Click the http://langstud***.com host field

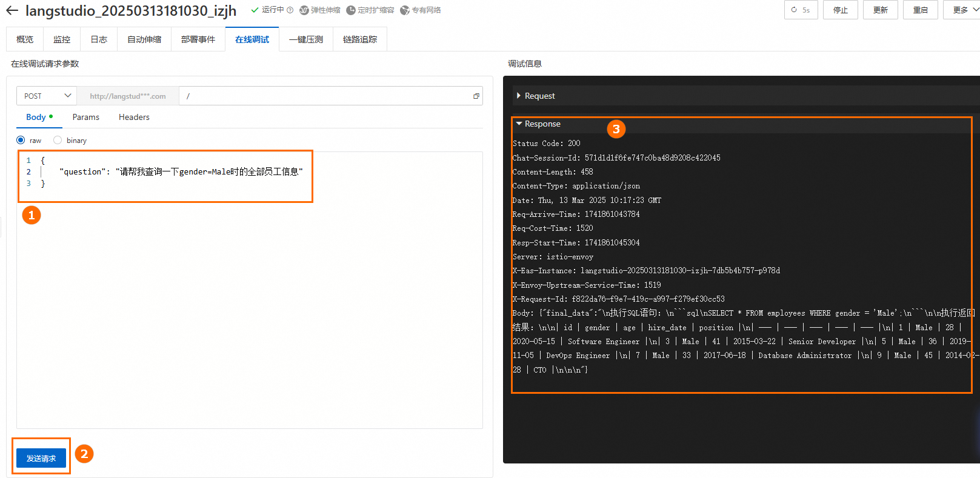pos(128,96)
